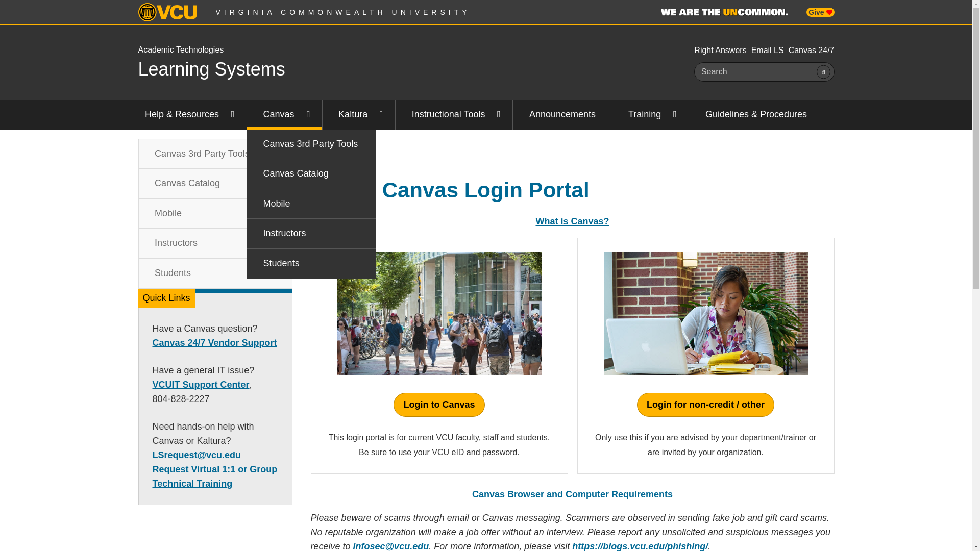Expand the Instructional Tools menu arrow
The width and height of the screenshot is (980, 551).
499,115
